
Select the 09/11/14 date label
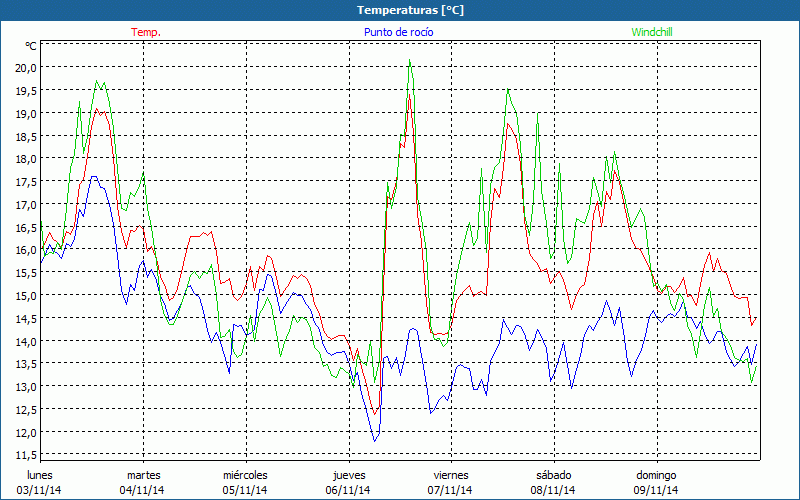pos(656,490)
